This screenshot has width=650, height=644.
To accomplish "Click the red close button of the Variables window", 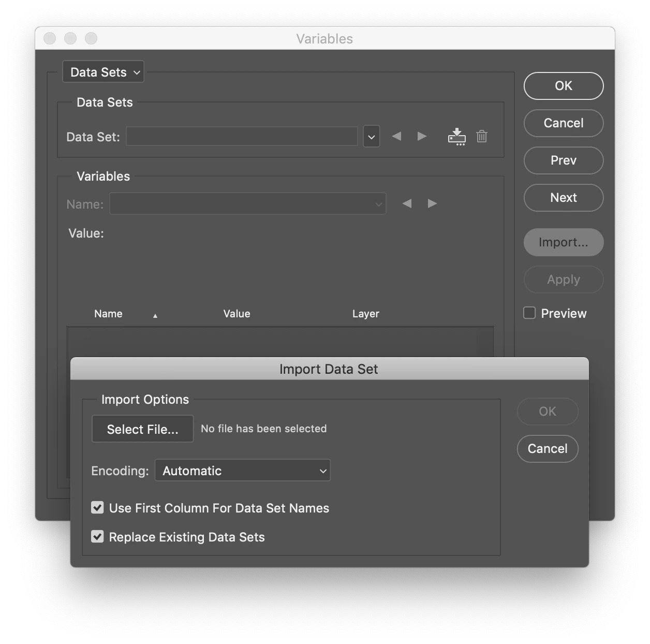I will coord(50,38).
